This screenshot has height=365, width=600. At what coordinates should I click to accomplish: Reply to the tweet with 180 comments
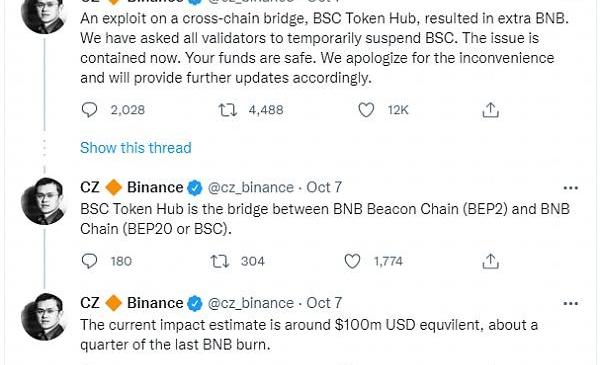point(90,261)
